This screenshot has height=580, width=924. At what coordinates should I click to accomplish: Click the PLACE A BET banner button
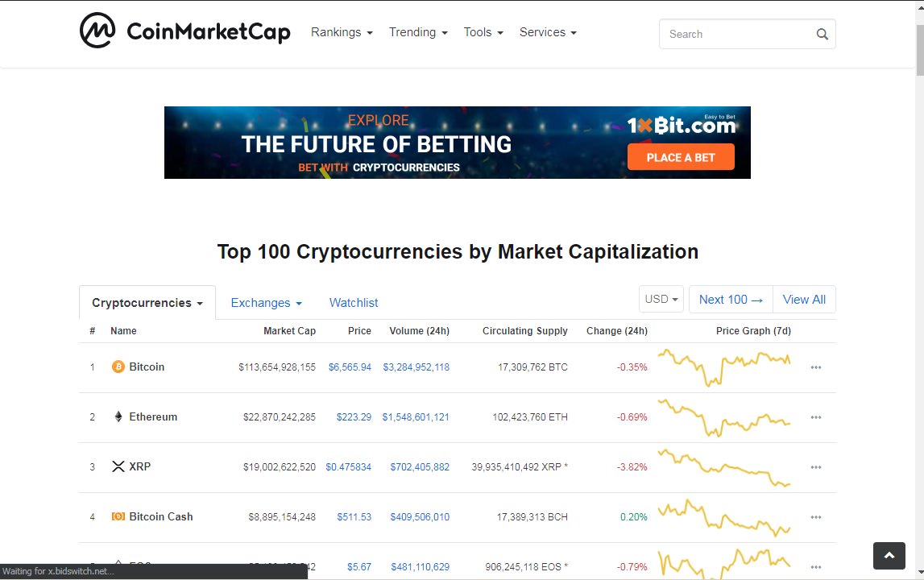[681, 157]
